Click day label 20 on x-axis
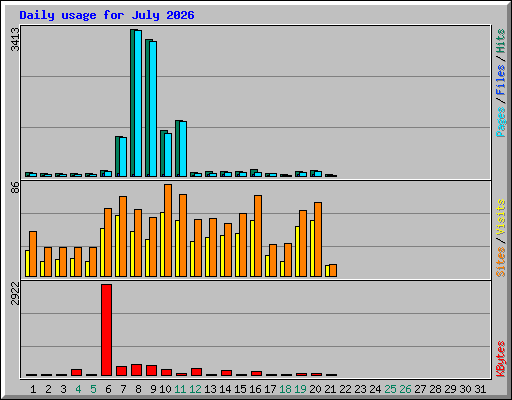512x400 pixels. coord(315,389)
